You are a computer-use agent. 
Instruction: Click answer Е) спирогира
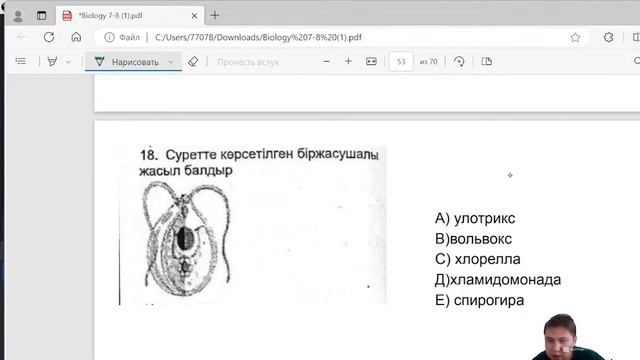pyautogui.click(x=479, y=300)
